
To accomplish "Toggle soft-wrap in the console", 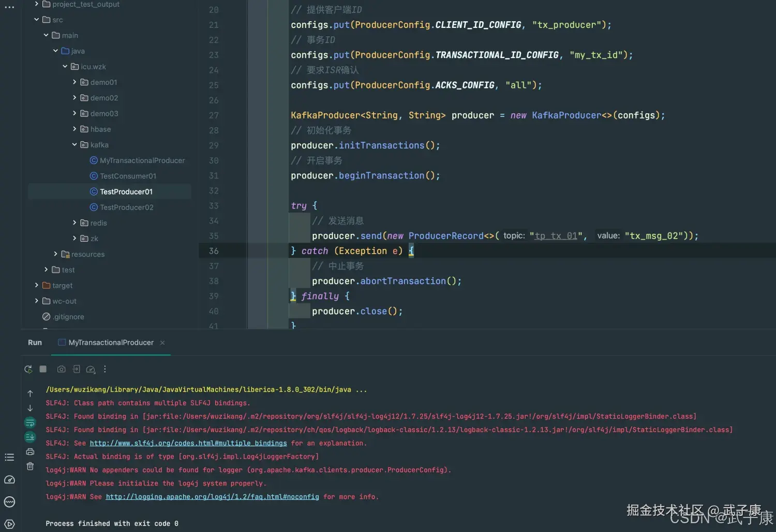I will [30, 422].
